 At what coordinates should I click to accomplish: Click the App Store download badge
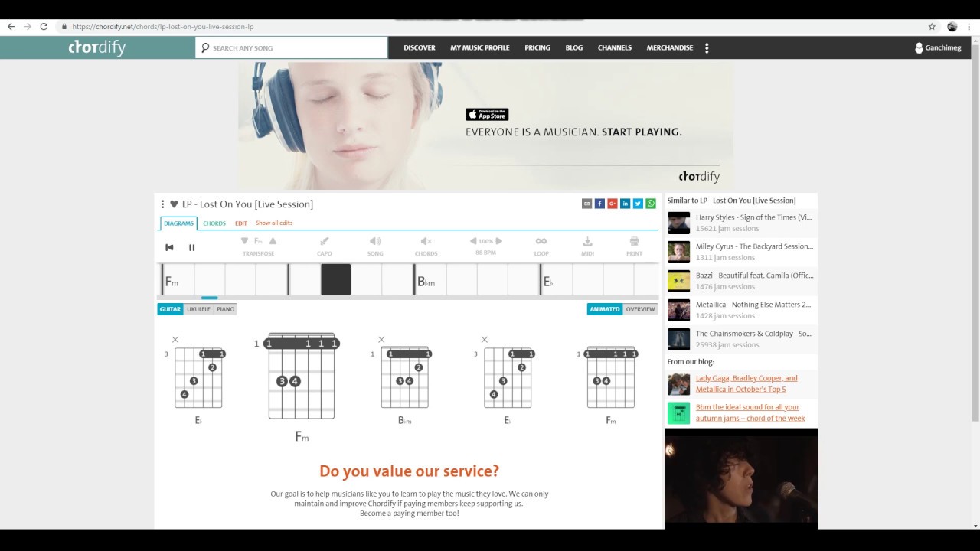[x=487, y=115]
